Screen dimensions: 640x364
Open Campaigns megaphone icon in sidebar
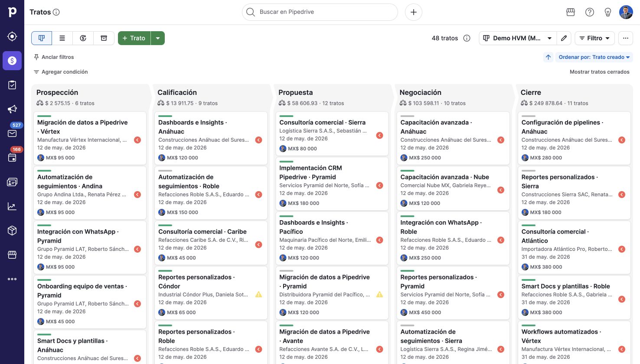(12, 109)
